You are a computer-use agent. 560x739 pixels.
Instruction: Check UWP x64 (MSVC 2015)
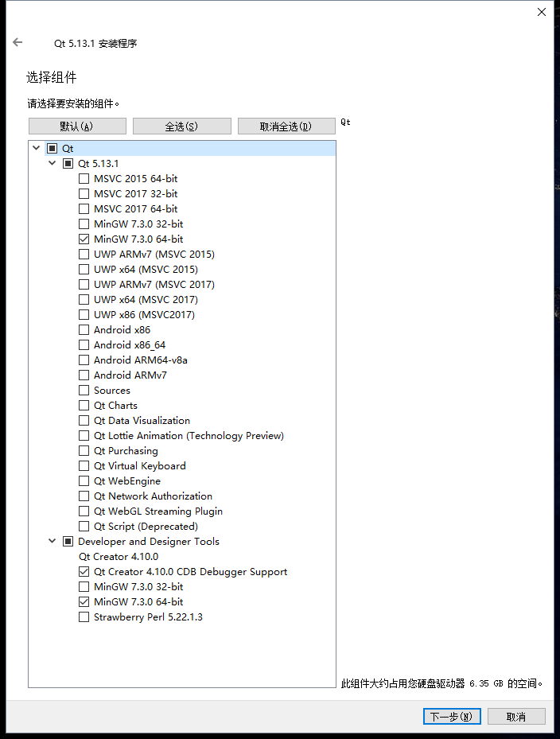84,269
